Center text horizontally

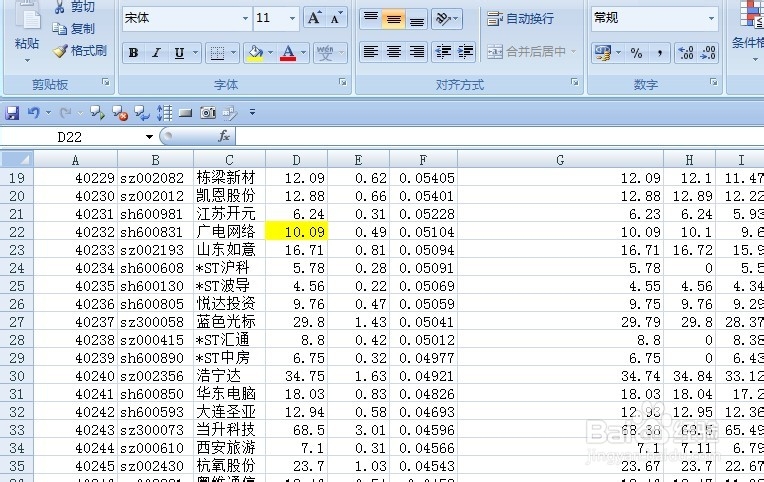coord(394,52)
